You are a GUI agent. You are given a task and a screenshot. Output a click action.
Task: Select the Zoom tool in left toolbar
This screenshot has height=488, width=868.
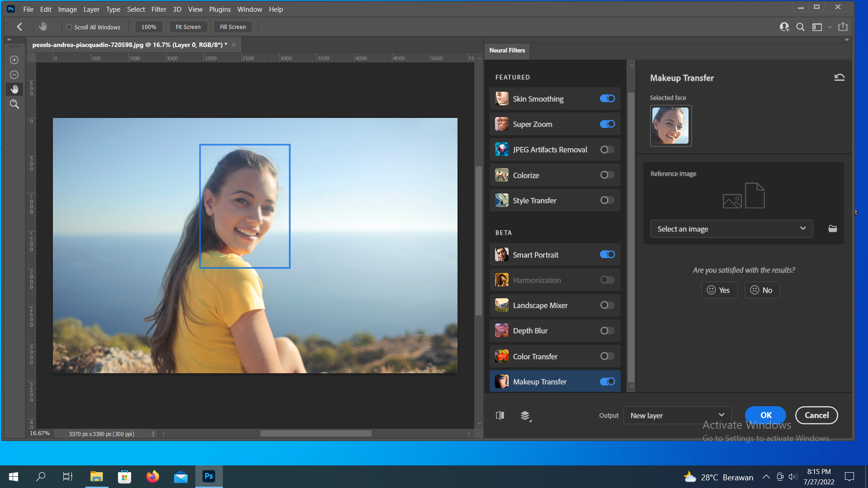tap(14, 104)
